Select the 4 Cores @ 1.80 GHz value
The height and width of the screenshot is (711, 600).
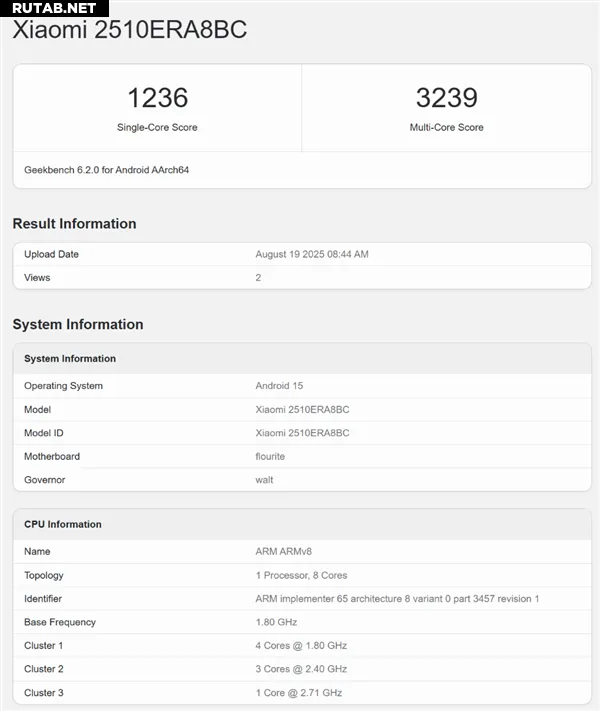click(301, 646)
